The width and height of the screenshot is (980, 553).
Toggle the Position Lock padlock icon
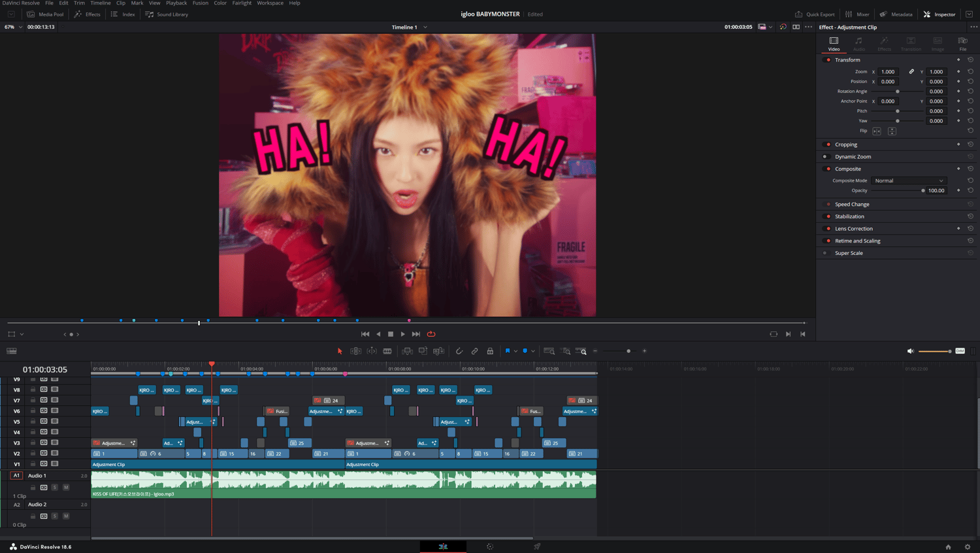tap(490, 351)
